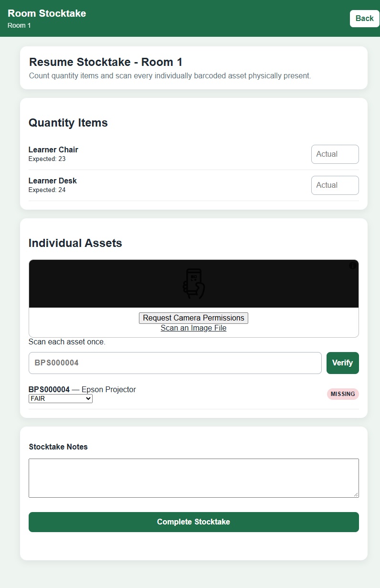
Task: Click the BPS000004 barcode input field
Action: pyautogui.click(x=175, y=363)
